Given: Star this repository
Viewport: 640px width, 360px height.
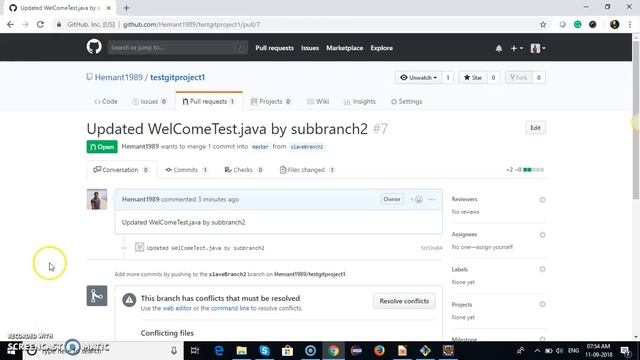Looking at the screenshot, I should [x=473, y=78].
